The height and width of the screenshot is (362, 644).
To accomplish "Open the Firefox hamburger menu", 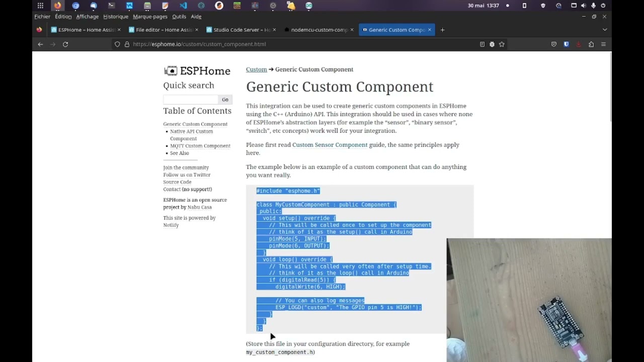I will pos(603,44).
